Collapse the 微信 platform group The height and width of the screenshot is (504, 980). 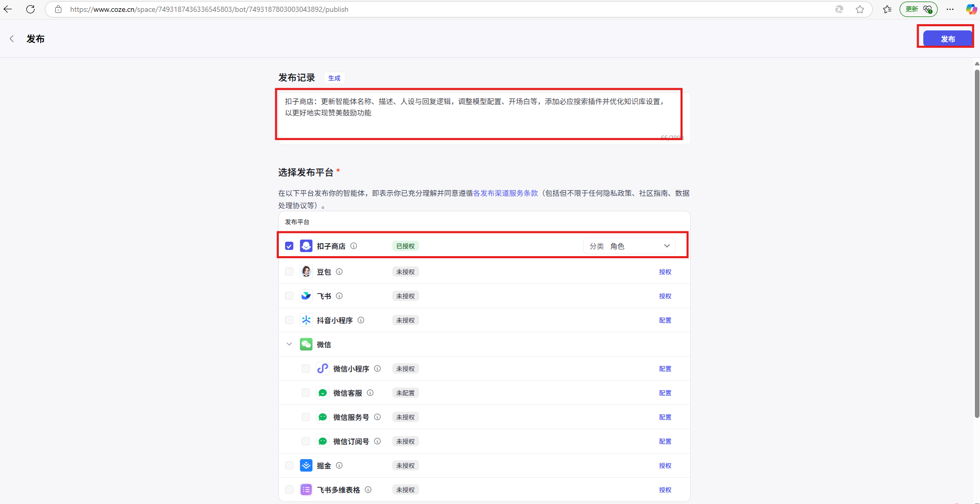[x=289, y=344]
